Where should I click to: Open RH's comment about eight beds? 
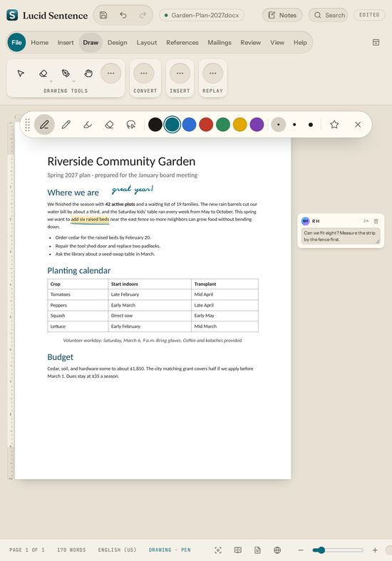tap(341, 236)
